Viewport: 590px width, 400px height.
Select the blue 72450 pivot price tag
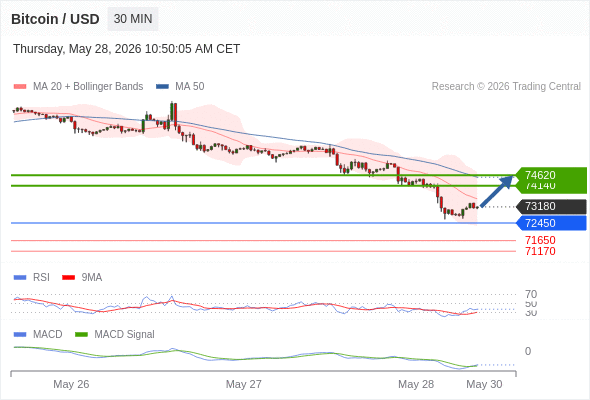pyautogui.click(x=551, y=223)
